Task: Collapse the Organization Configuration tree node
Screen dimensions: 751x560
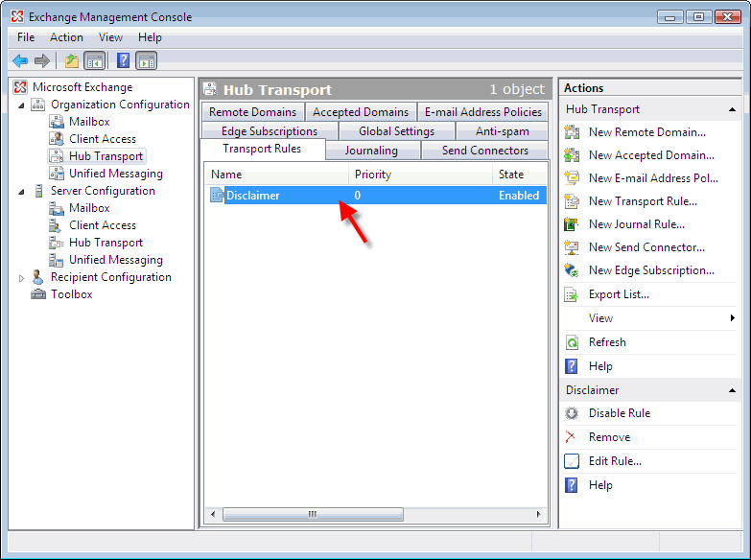Action: pyautogui.click(x=21, y=105)
